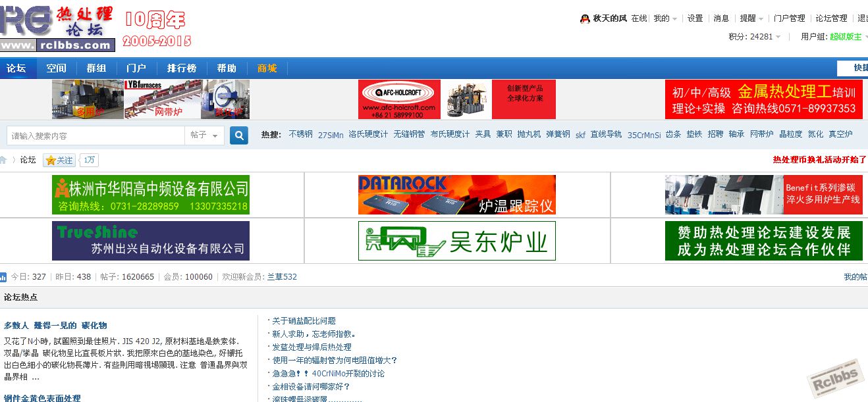The image size is (868, 402).
Task: Open the hot topic 钢件金黄色表面处理
Action: (x=42, y=397)
